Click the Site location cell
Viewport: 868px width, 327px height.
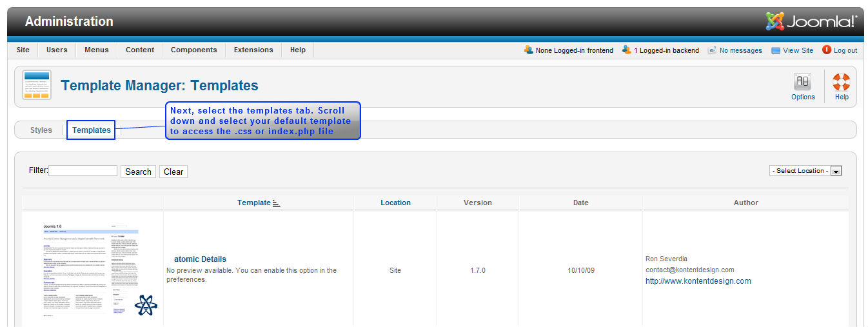(x=395, y=270)
